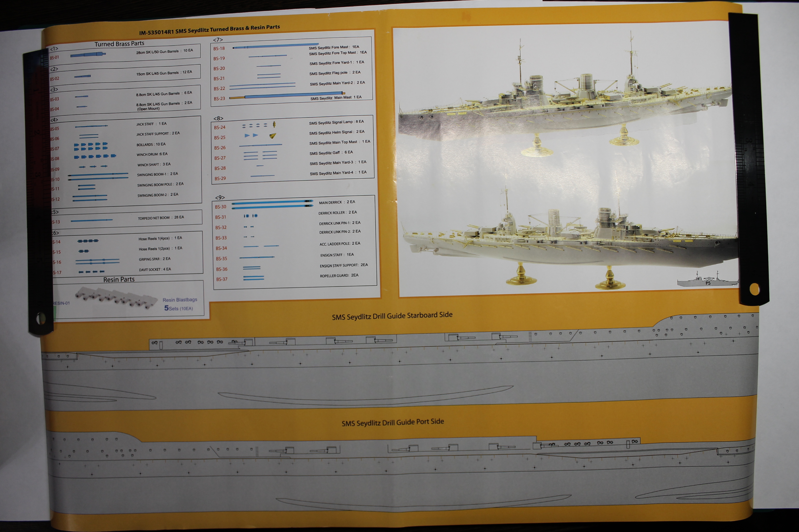Select the upper Seydlitz model photo

click(x=563, y=102)
